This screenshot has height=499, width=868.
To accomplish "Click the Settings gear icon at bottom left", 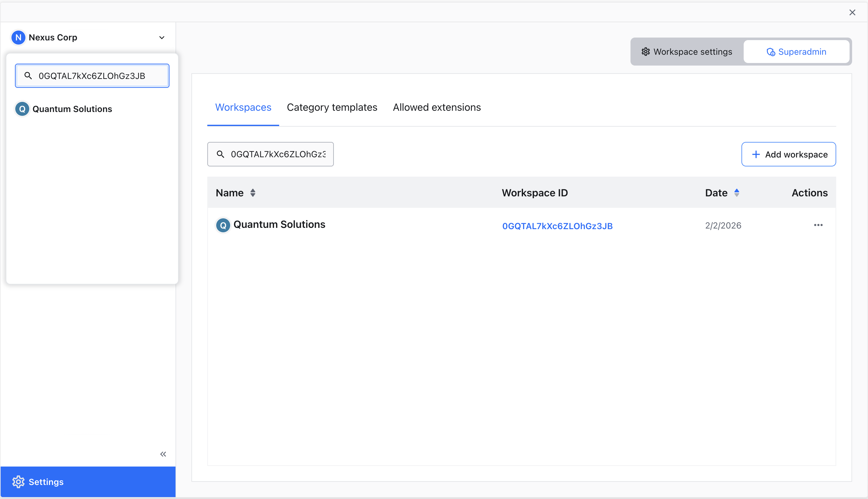I will coord(19,481).
